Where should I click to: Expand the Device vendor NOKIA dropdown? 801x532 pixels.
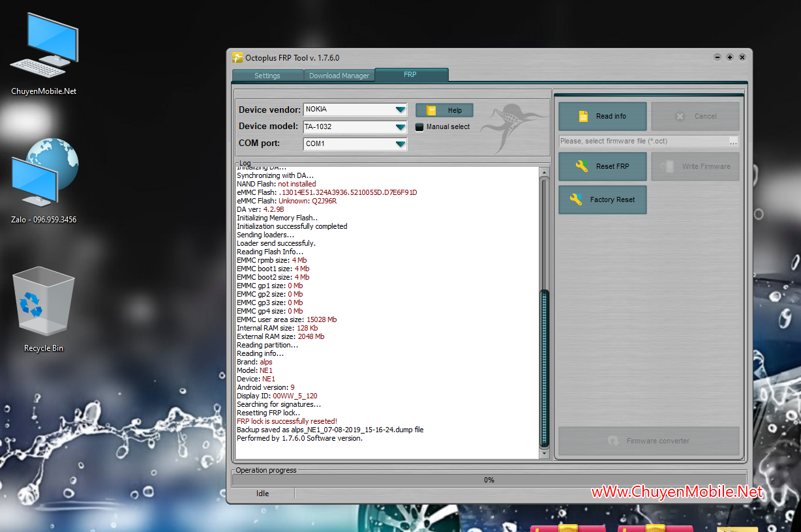[400, 110]
